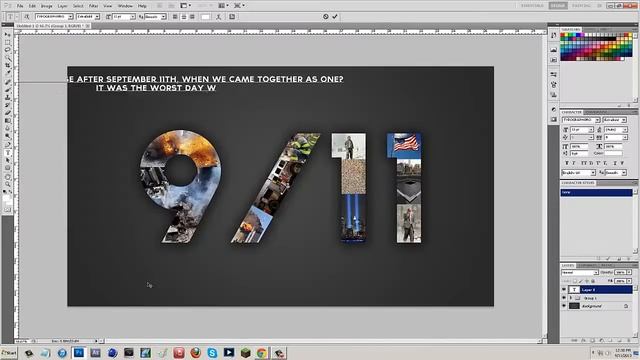Click the add layer style fx icon
This screenshot has width=640, height=360.
(x=584, y=340)
